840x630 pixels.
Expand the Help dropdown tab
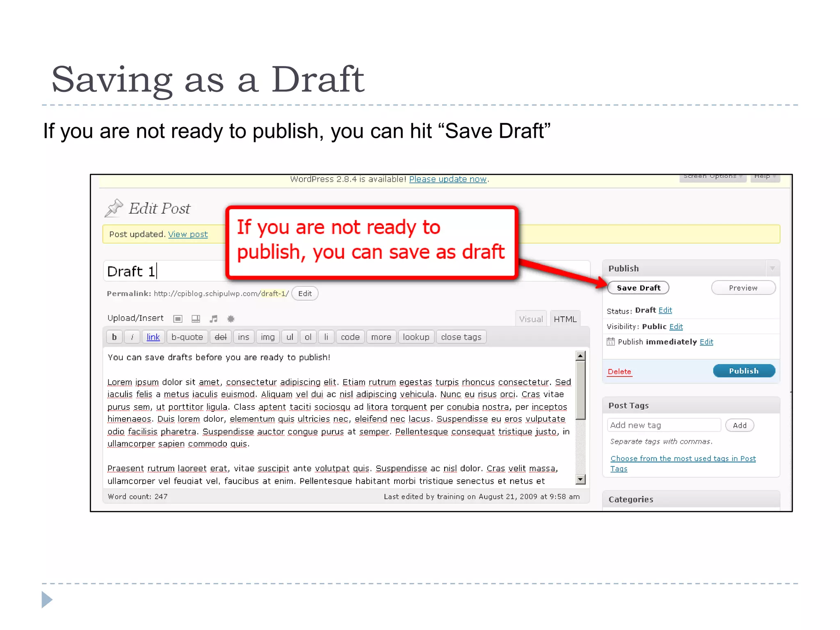[x=765, y=177]
